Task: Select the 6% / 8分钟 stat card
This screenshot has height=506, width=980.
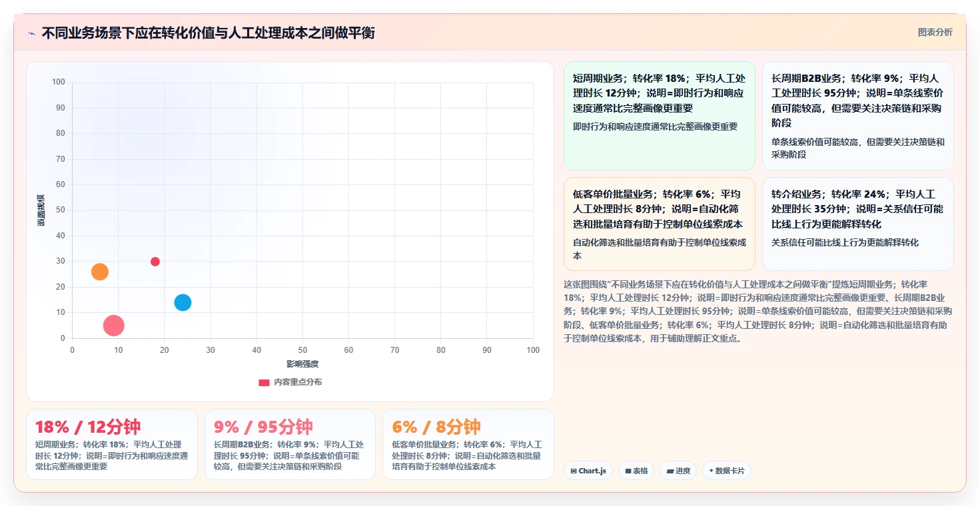Action: (x=468, y=444)
